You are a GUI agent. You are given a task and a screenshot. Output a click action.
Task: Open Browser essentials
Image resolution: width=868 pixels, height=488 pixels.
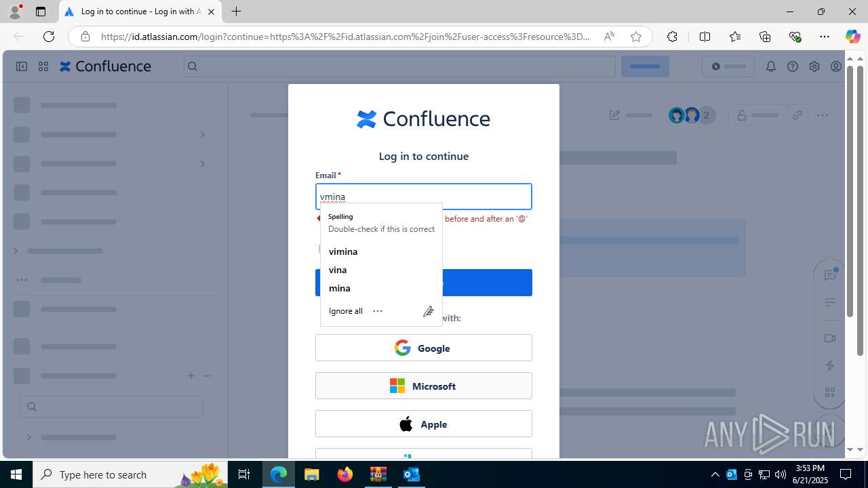click(x=795, y=37)
